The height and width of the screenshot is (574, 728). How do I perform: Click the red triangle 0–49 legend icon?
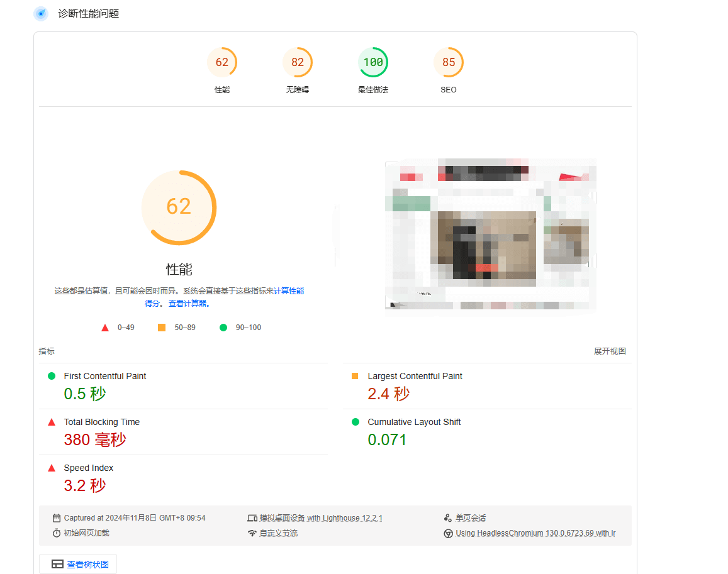click(x=105, y=328)
